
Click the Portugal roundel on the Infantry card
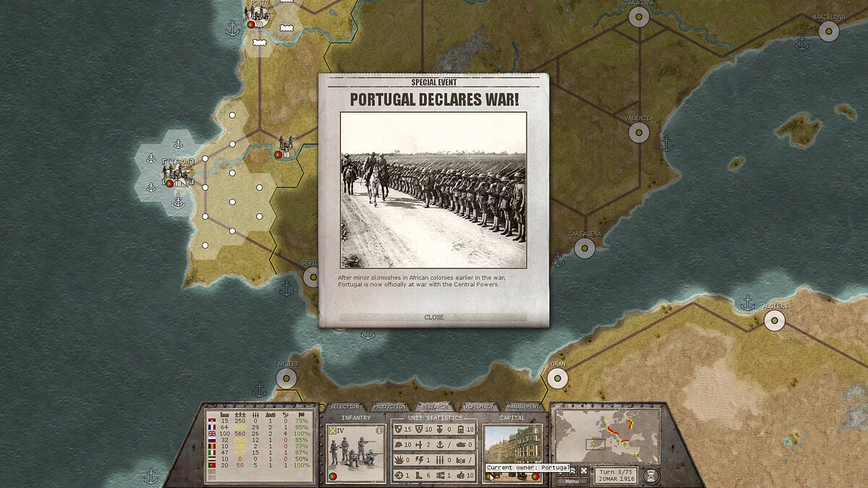pos(333,477)
